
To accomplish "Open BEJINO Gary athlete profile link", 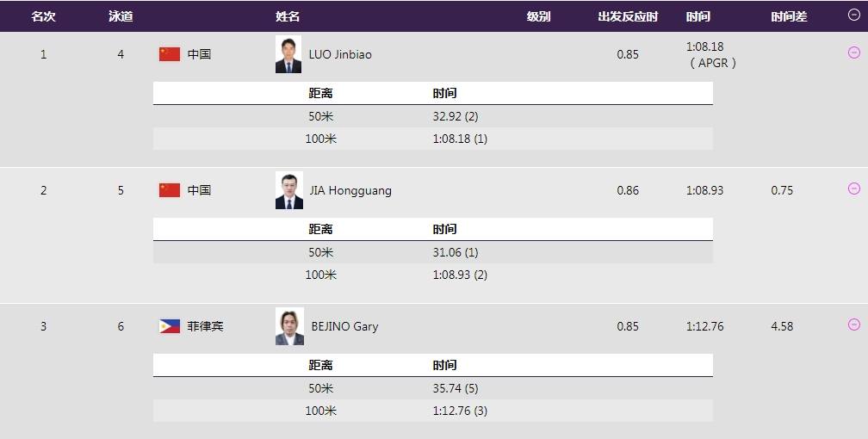I will 344,326.
